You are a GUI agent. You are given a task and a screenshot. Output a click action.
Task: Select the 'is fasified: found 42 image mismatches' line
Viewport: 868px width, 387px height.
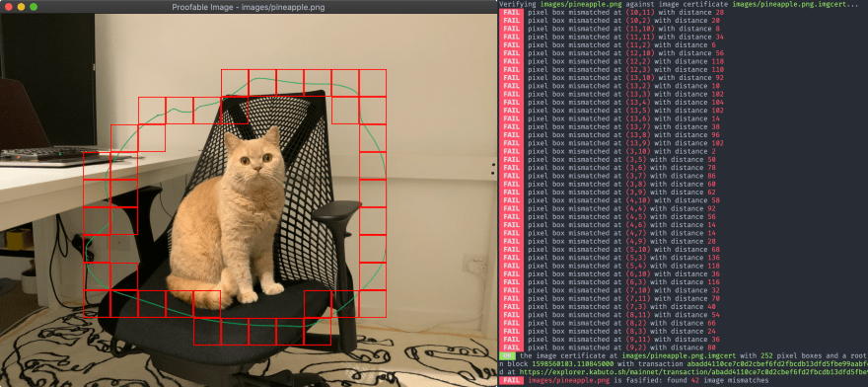click(648, 381)
